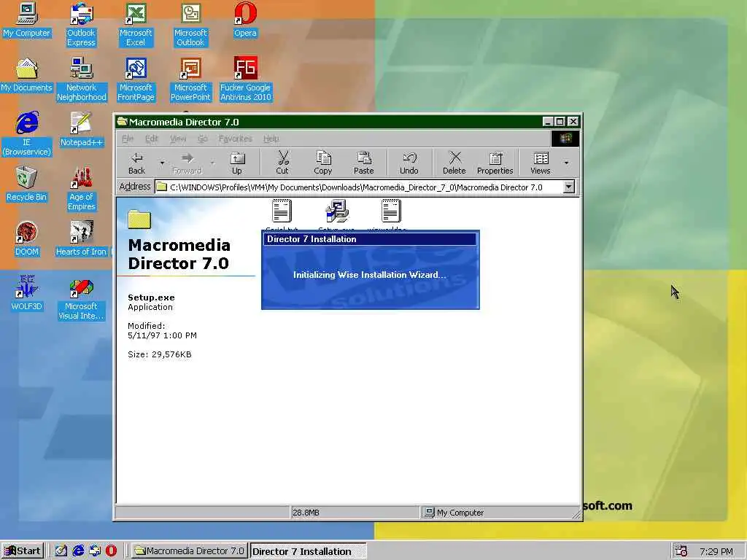Expand the Back history dropdown arrow
The width and height of the screenshot is (747, 560).
(x=162, y=163)
